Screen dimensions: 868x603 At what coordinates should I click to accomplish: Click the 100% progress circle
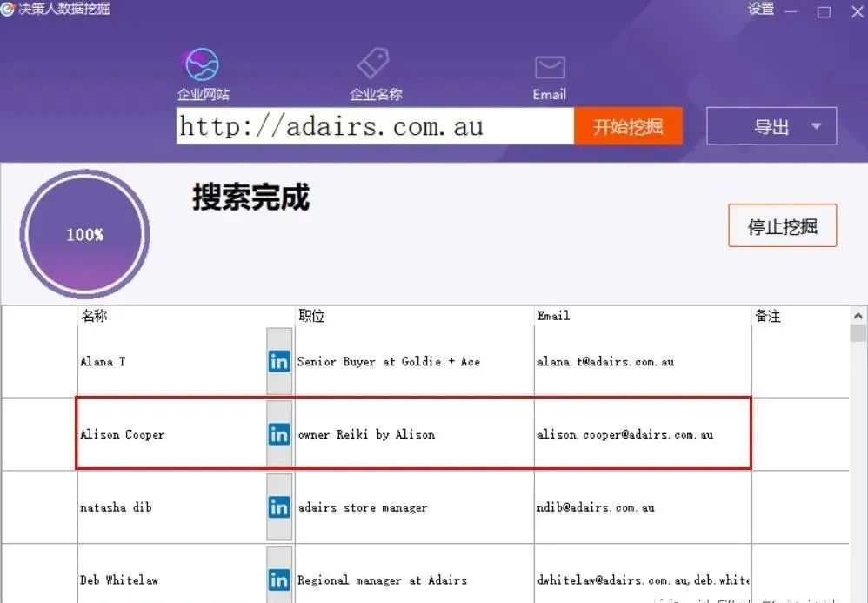pos(84,234)
